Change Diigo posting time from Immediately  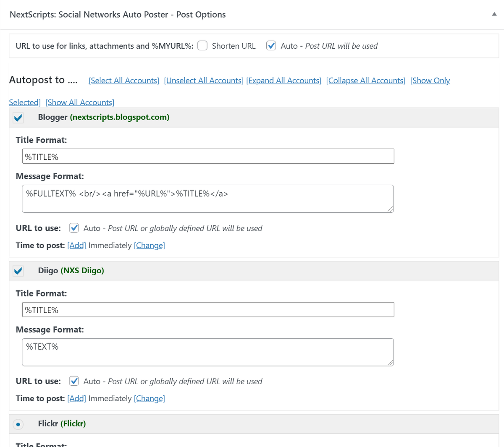click(149, 399)
